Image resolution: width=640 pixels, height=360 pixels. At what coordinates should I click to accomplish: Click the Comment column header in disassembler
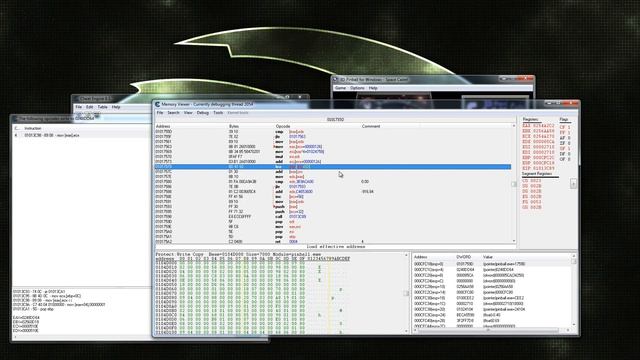click(371, 127)
